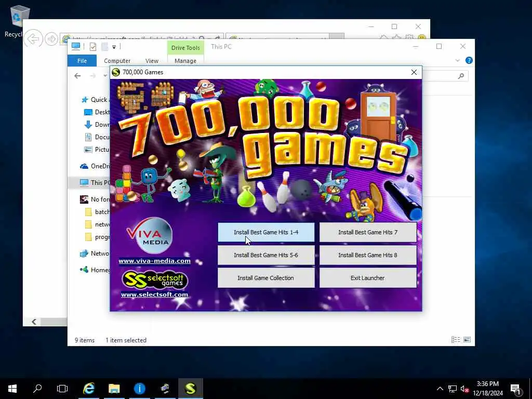
Task: Switch to the View ribbon tab
Action: click(x=152, y=61)
